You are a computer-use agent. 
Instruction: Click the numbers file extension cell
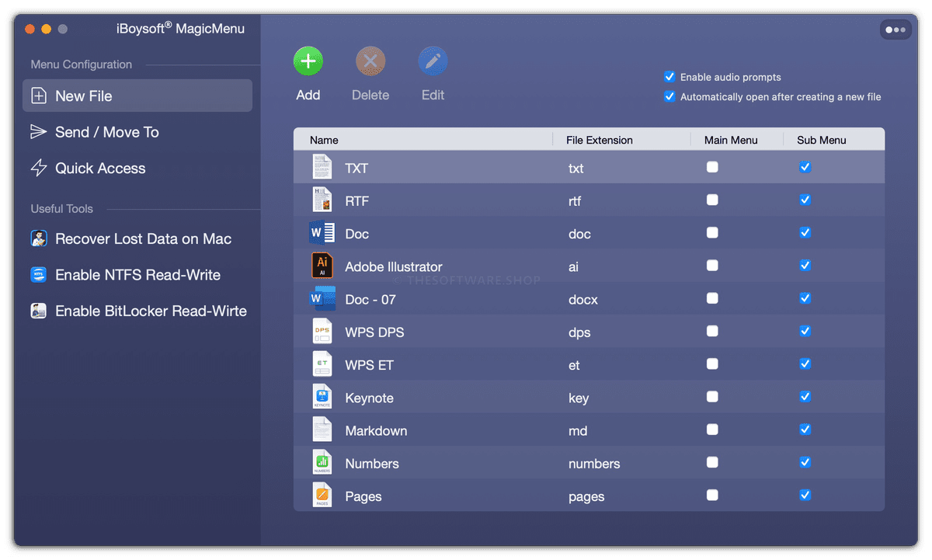pyautogui.click(x=594, y=464)
